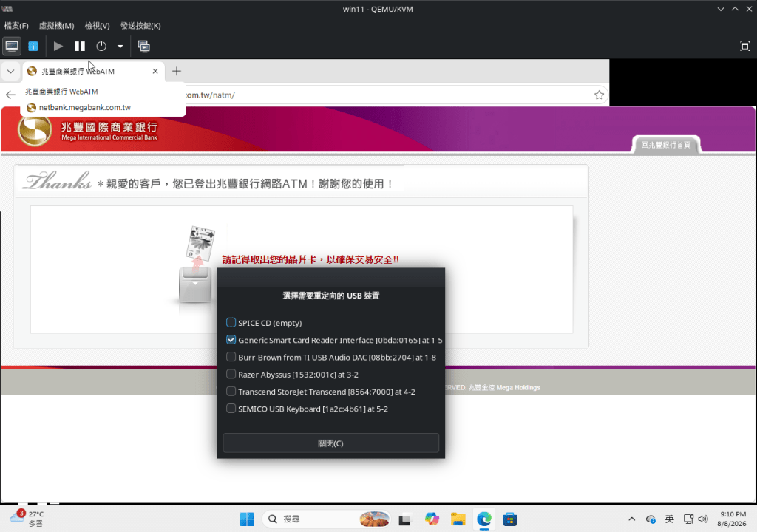The image size is (757, 532).
Task: Go back in the browser
Action: [10, 95]
